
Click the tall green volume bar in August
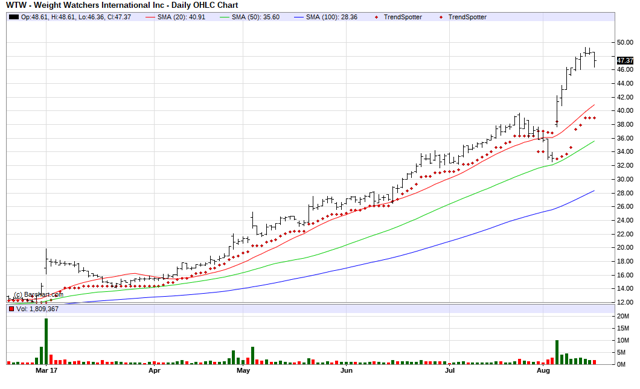pos(557,352)
